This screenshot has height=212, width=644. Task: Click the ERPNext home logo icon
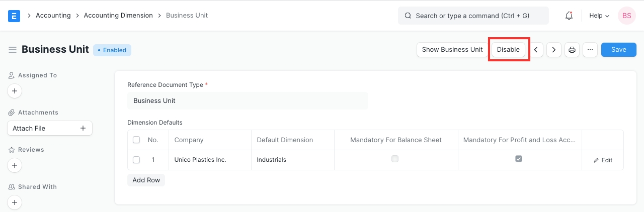14,16
